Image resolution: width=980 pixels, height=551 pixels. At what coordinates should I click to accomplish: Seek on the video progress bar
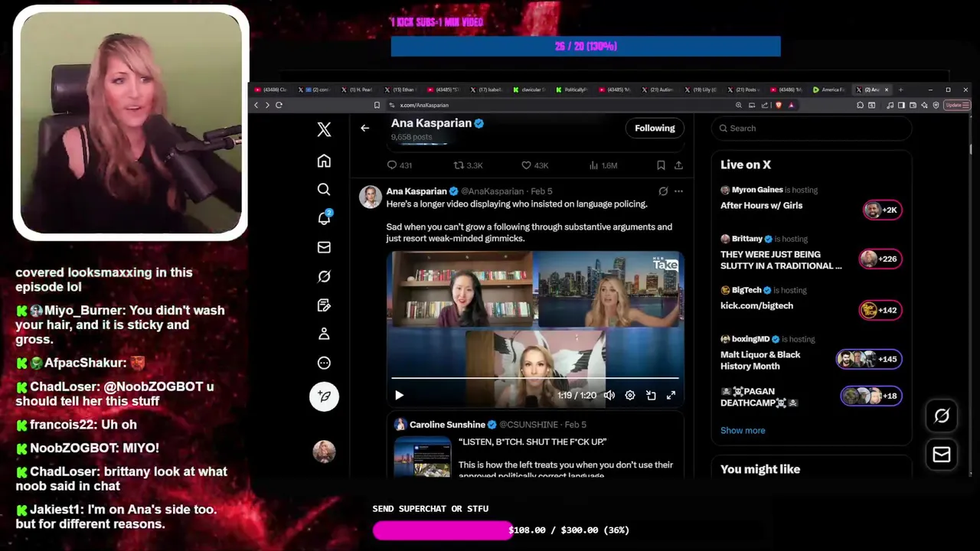pos(535,378)
